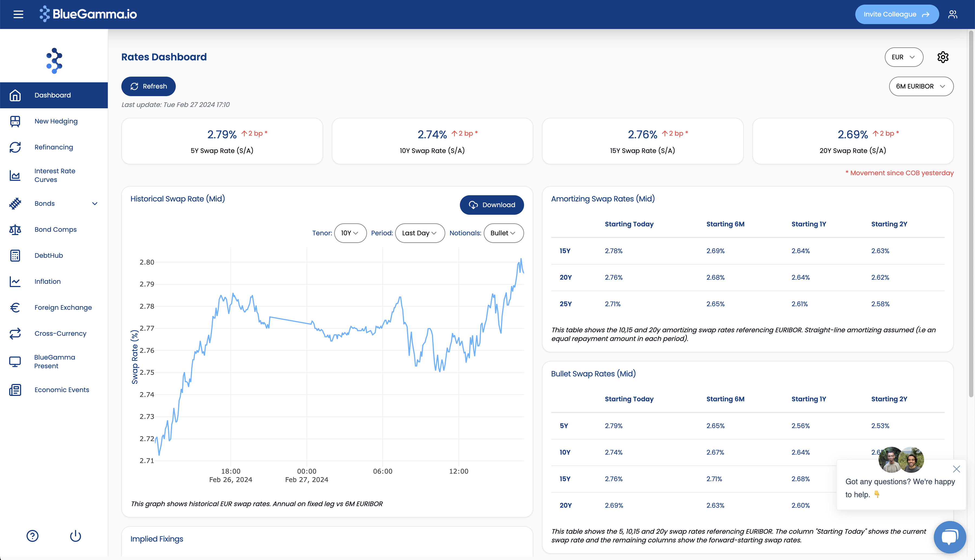Viewport: 975px width, 560px height.
Task: Change the Period Last Day dropdown
Action: coord(420,233)
